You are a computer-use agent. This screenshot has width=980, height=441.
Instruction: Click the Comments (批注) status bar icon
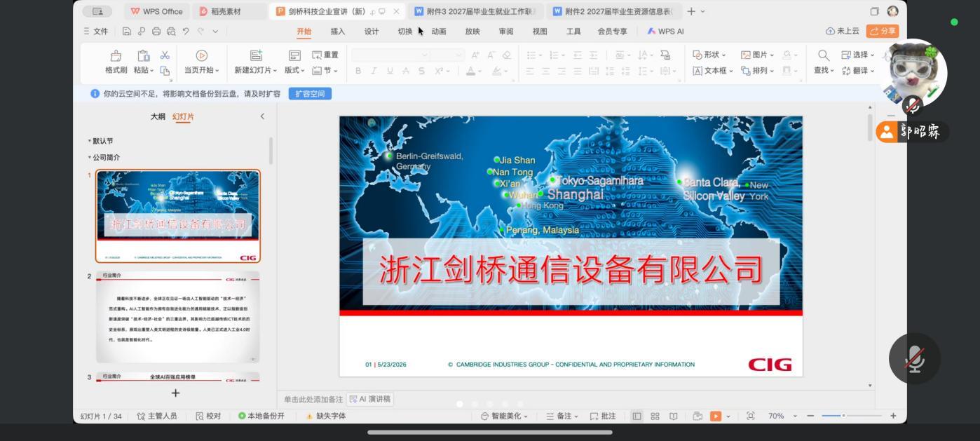pos(603,416)
